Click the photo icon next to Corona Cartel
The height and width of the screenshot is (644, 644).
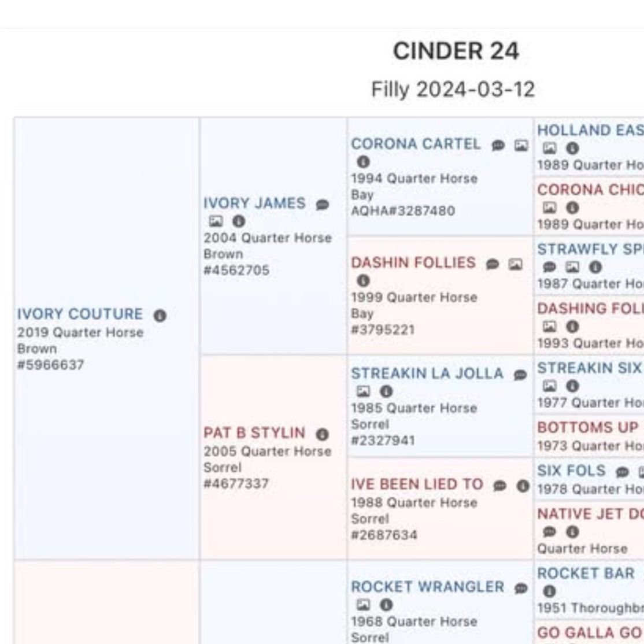click(521, 146)
